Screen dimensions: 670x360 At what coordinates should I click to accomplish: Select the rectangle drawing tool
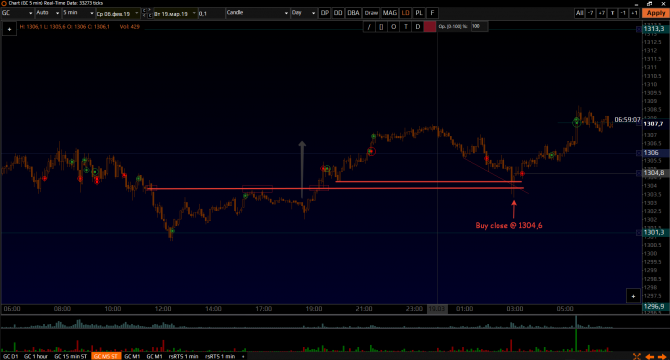pyautogui.click(x=381, y=27)
